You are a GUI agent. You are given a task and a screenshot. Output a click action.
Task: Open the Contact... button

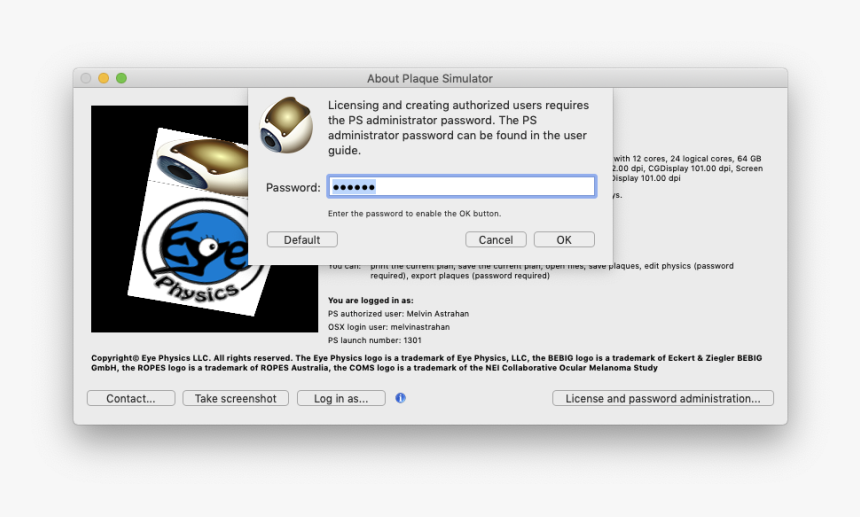pos(131,398)
